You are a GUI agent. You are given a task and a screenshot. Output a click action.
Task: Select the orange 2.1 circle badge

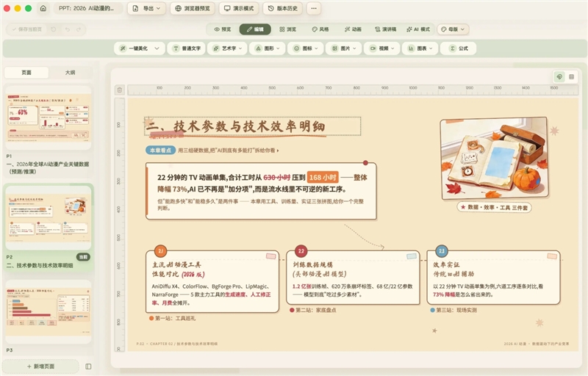(160, 251)
